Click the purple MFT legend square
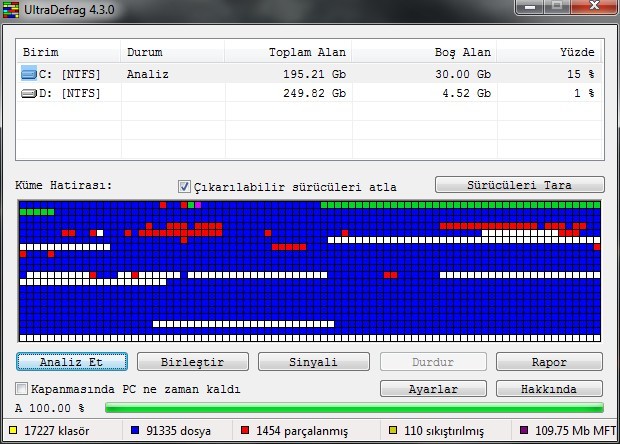620x444 pixels. coord(524,430)
